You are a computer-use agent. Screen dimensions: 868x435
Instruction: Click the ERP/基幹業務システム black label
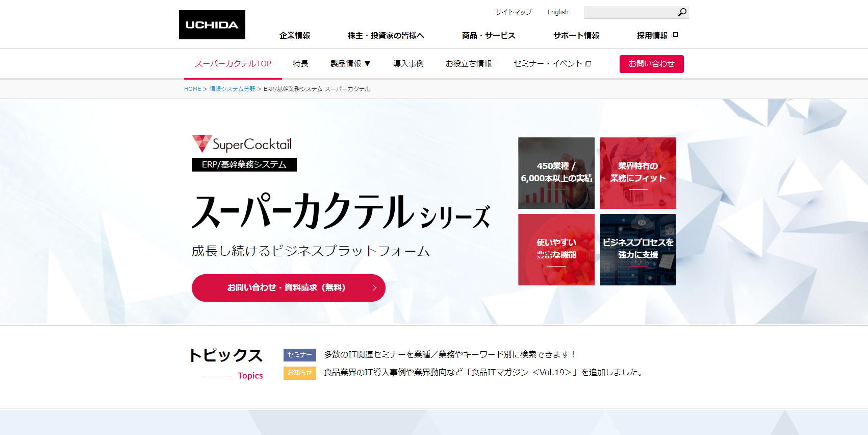(244, 165)
